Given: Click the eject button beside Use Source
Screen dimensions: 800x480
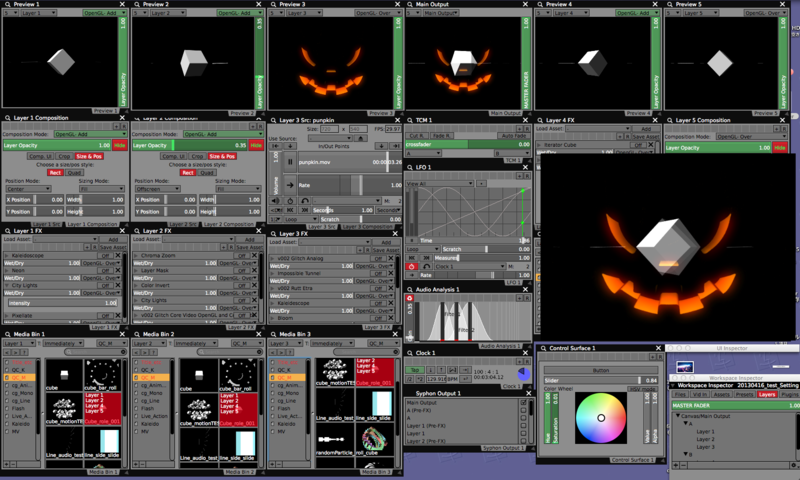Looking at the screenshot, I should click(x=361, y=138).
